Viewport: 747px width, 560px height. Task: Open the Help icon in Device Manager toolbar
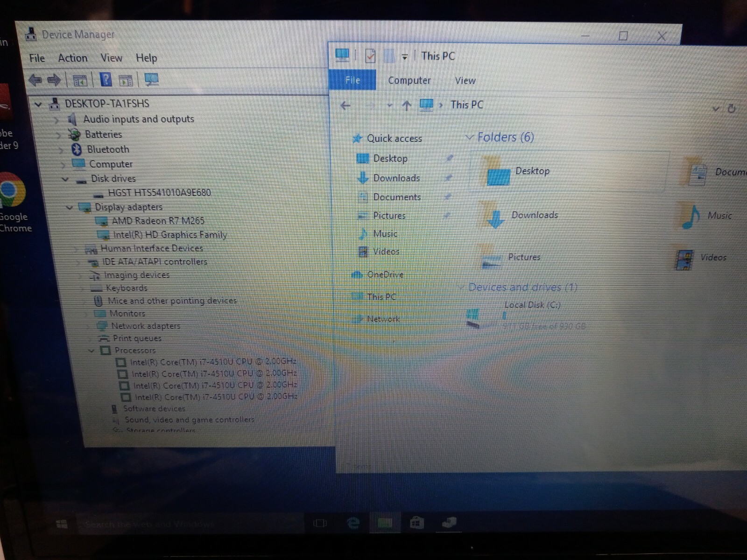click(x=106, y=80)
